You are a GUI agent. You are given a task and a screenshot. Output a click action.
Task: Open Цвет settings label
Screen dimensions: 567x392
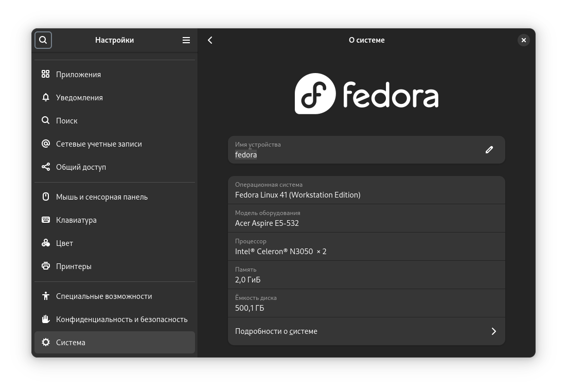click(64, 243)
